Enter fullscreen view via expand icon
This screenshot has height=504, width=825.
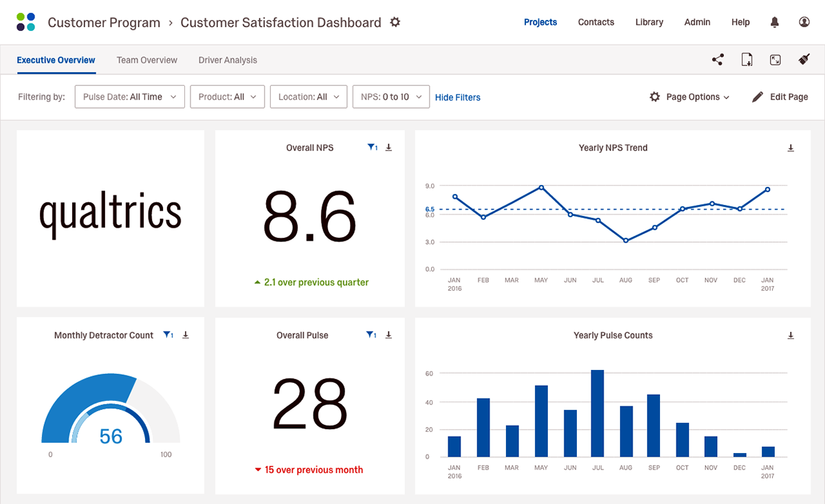[x=775, y=60]
